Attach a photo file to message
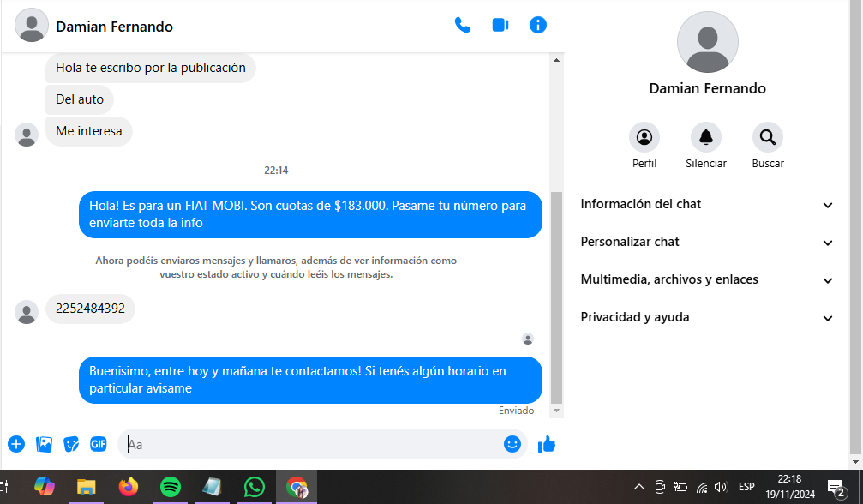Viewport: 863px width, 504px height. coord(45,444)
